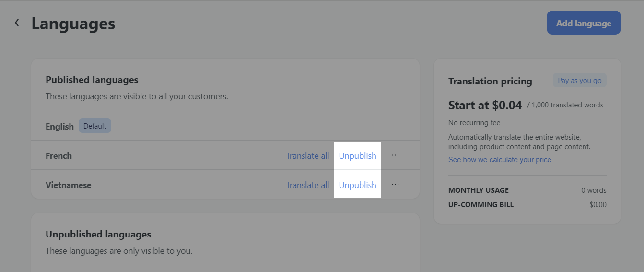Screen dimensions: 644x272
Task: Click the Default badge next to English
Action: (x=94, y=126)
